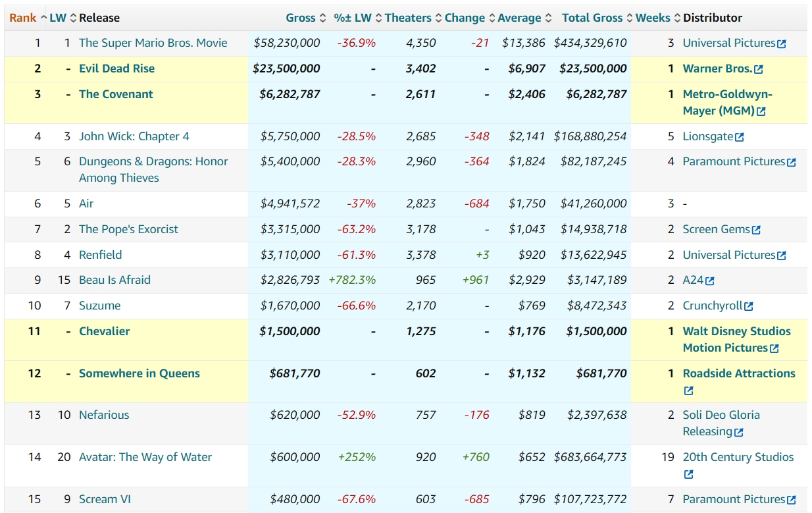The width and height of the screenshot is (812, 513).
Task: Open the Somewhere in Queens release link
Action: 140,373
